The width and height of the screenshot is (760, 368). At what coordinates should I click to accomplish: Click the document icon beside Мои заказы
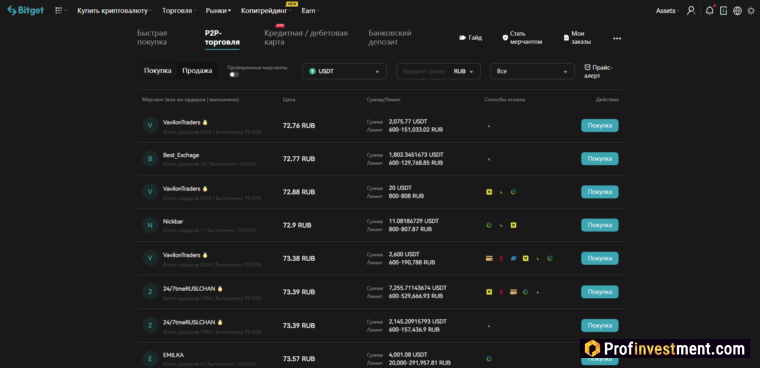pyautogui.click(x=566, y=38)
